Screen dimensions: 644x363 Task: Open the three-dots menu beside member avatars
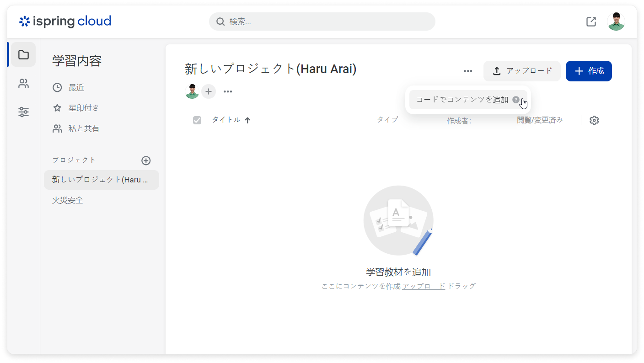click(228, 91)
